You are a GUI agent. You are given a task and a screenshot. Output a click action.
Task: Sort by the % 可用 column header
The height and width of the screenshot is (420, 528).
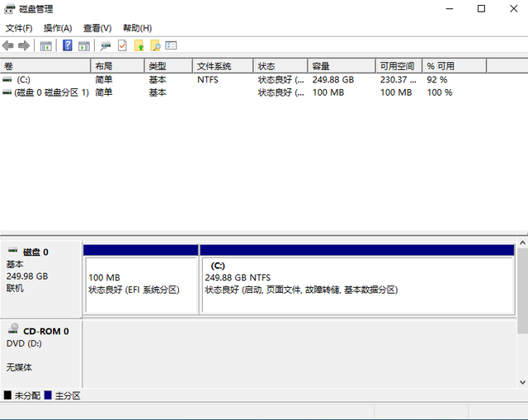[x=455, y=66]
